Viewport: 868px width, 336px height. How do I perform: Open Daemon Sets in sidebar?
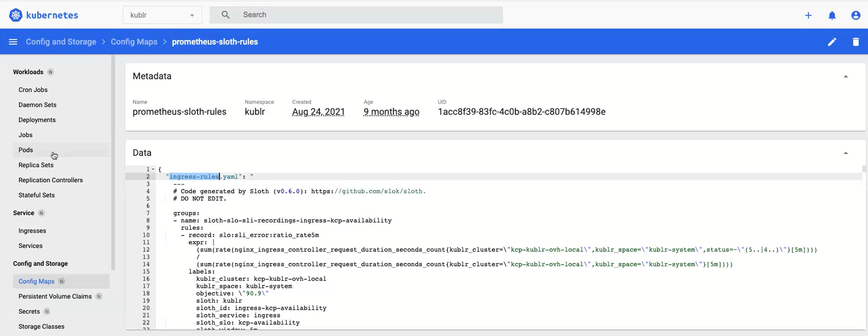pos(38,105)
